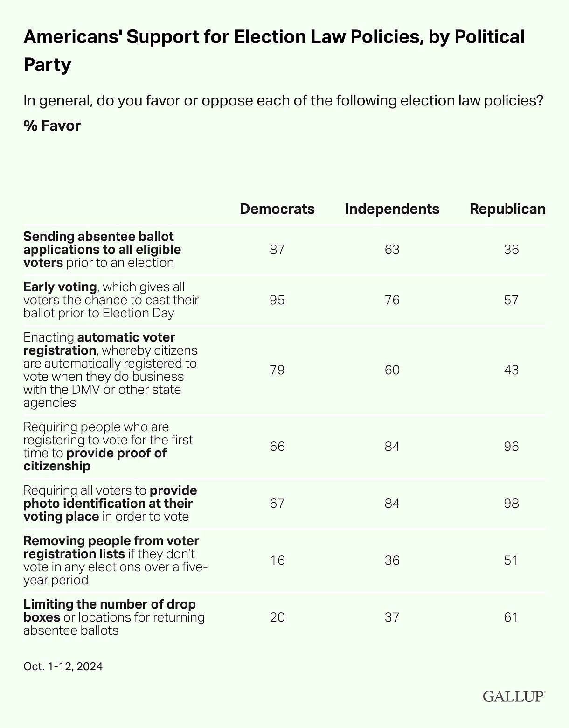This screenshot has height=728, width=569.
Task: Click the 'Sending absentee ballot applications' row label
Action: click(x=102, y=250)
